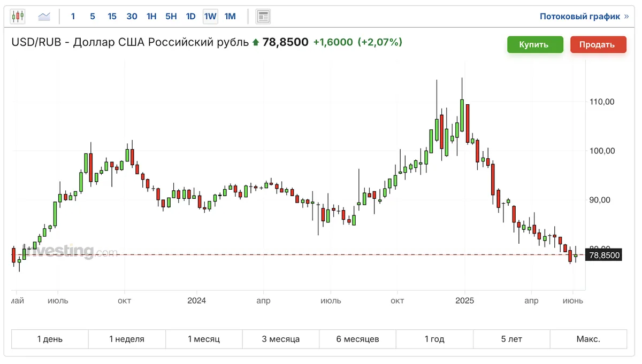Click the 78,8500 price label on the axis

[x=603, y=255]
